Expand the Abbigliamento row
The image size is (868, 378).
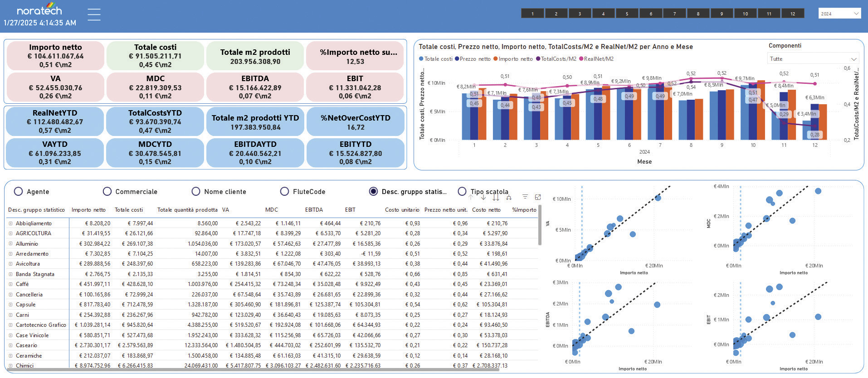click(x=10, y=223)
